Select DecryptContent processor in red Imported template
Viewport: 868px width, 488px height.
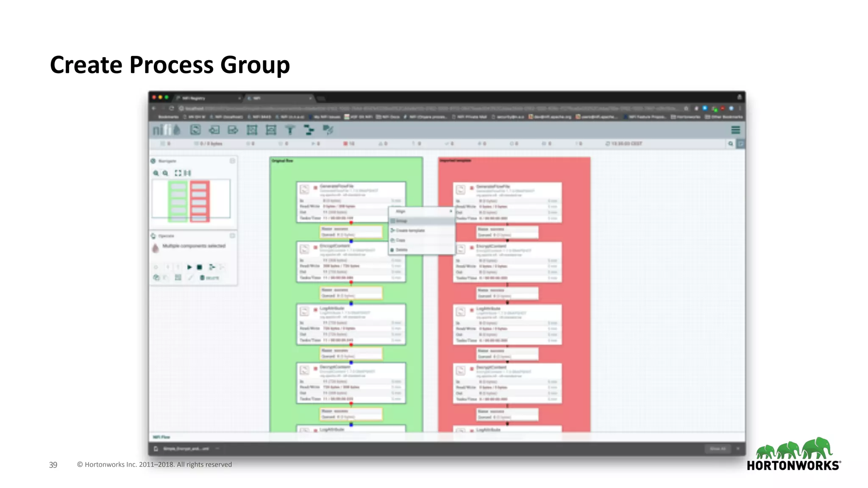tap(507, 383)
